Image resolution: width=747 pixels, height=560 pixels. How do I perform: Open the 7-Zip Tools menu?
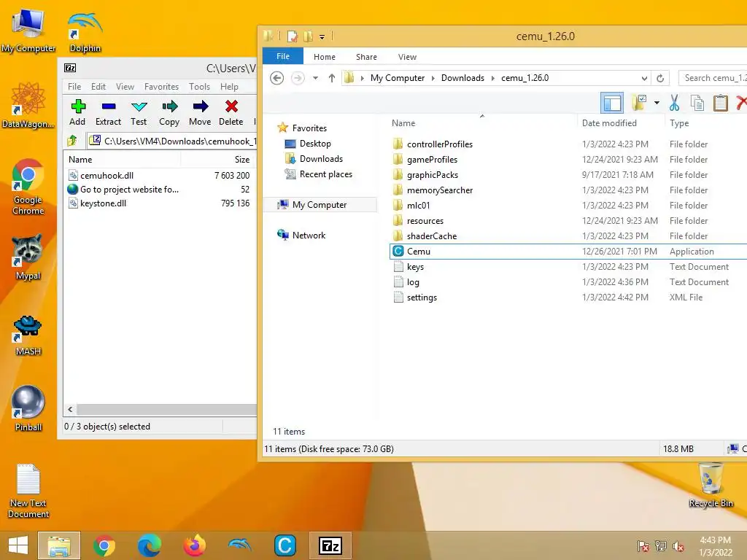[x=199, y=87]
